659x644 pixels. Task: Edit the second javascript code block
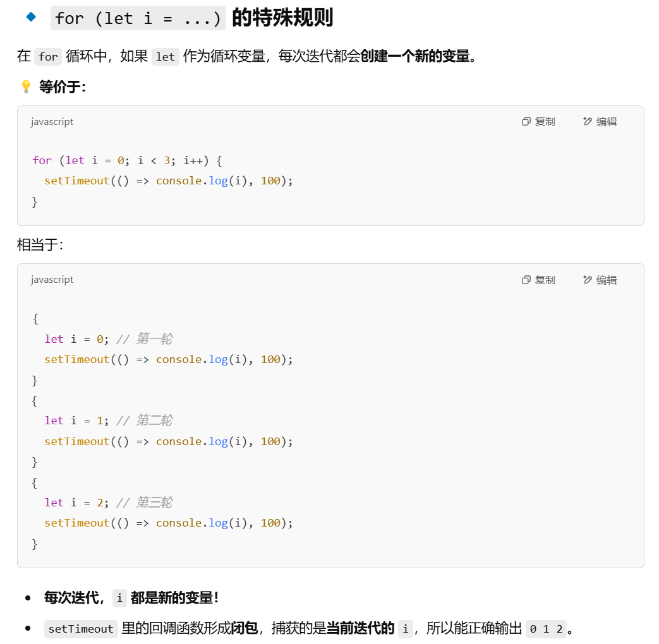coord(600,280)
